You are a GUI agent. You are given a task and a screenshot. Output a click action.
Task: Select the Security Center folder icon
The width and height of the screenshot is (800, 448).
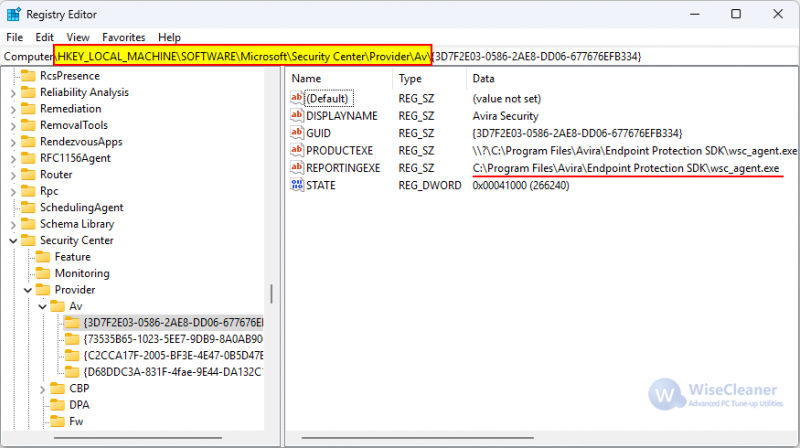coord(28,240)
